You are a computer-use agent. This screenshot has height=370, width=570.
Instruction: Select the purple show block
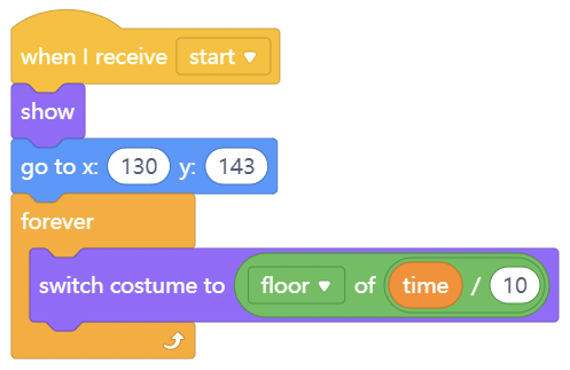[x=48, y=112]
